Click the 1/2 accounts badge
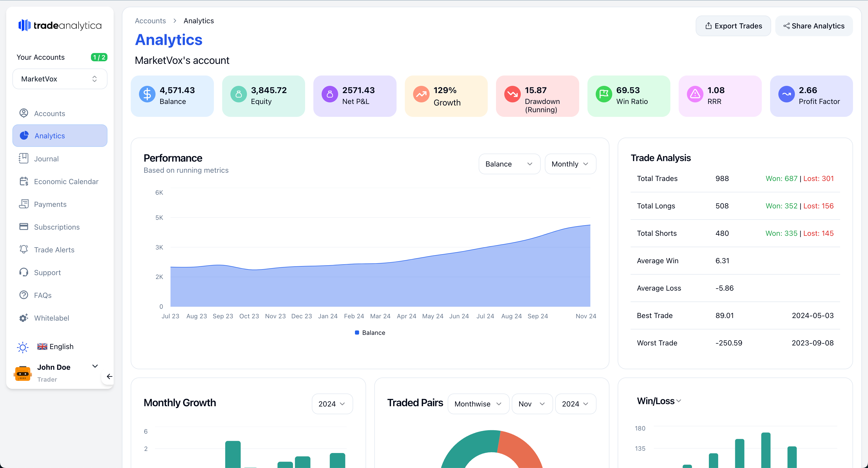Screen dimensions: 868x468 [99, 57]
